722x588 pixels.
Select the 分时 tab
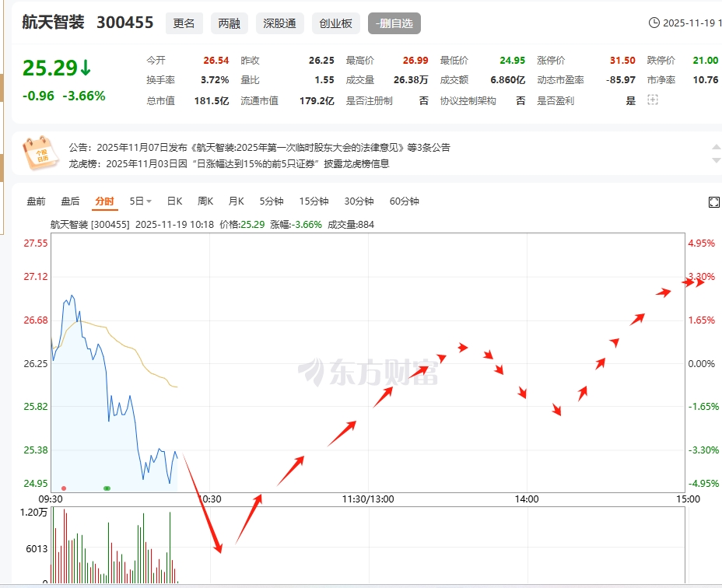point(104,201)
